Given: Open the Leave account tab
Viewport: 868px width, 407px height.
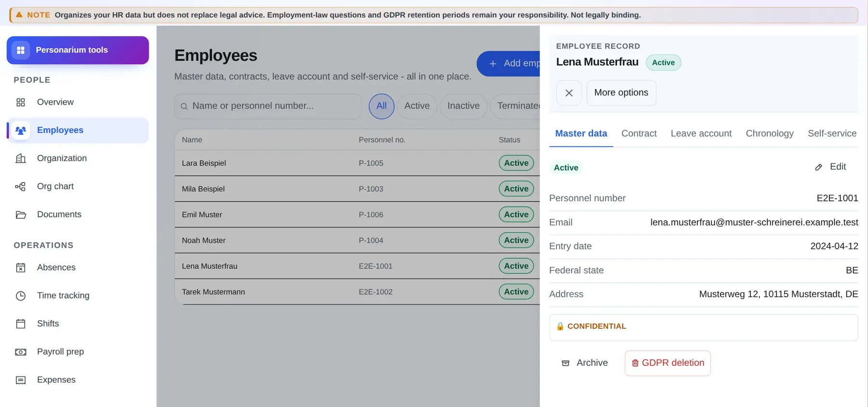Looking at the screenshot, I should [701, 133].
